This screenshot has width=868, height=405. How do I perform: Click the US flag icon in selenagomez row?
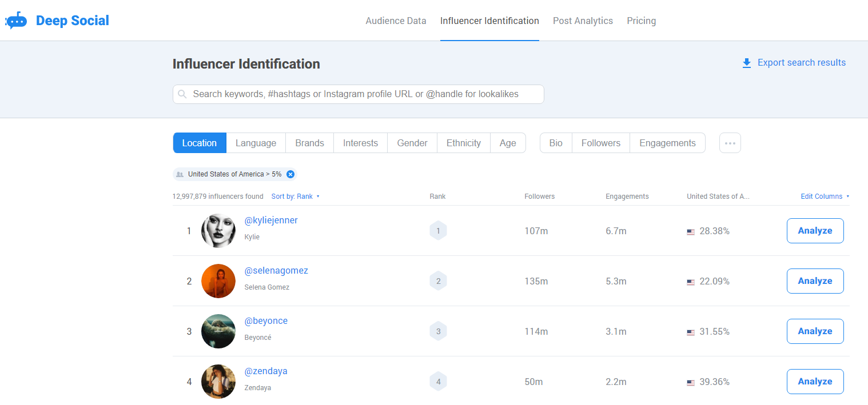(691, 282)
